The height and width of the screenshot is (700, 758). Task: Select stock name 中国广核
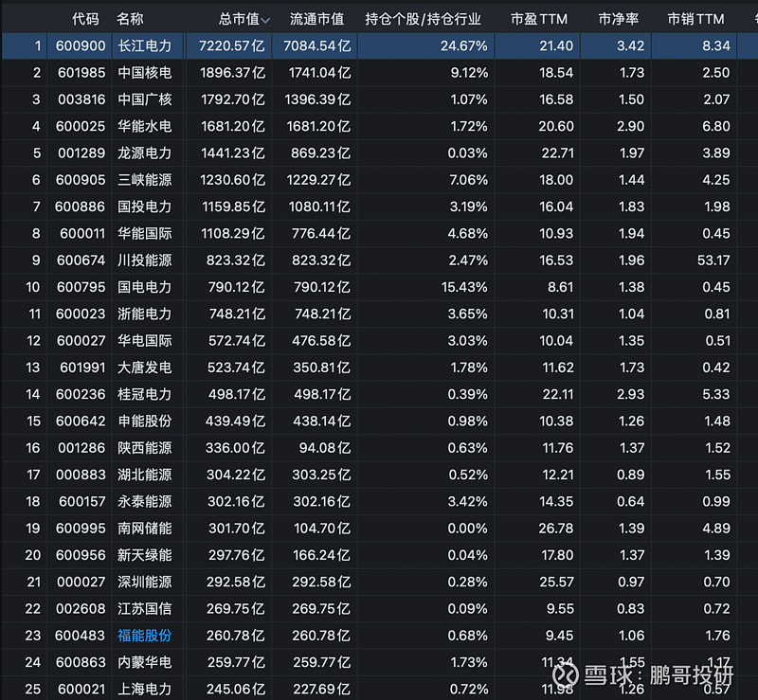pyautogui.click(x=145, y=99)
